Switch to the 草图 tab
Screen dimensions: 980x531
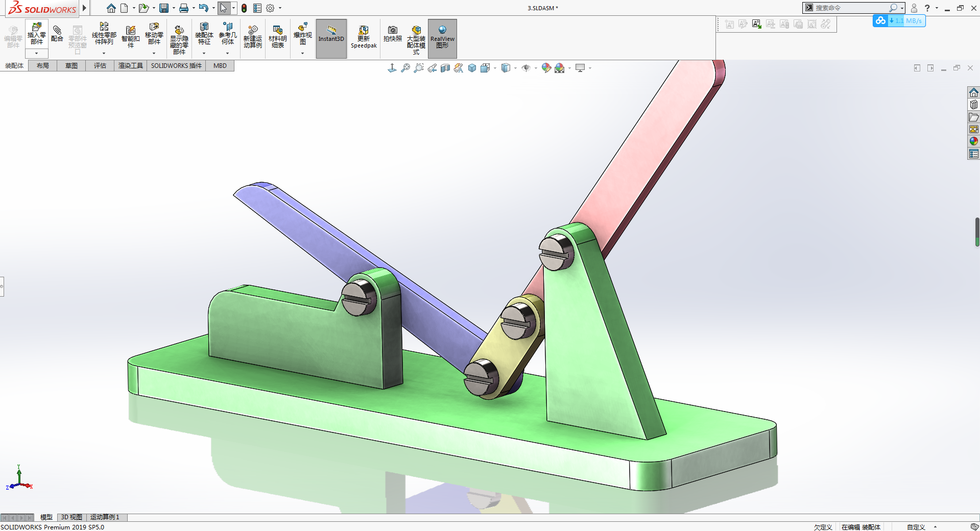point(71,66)
